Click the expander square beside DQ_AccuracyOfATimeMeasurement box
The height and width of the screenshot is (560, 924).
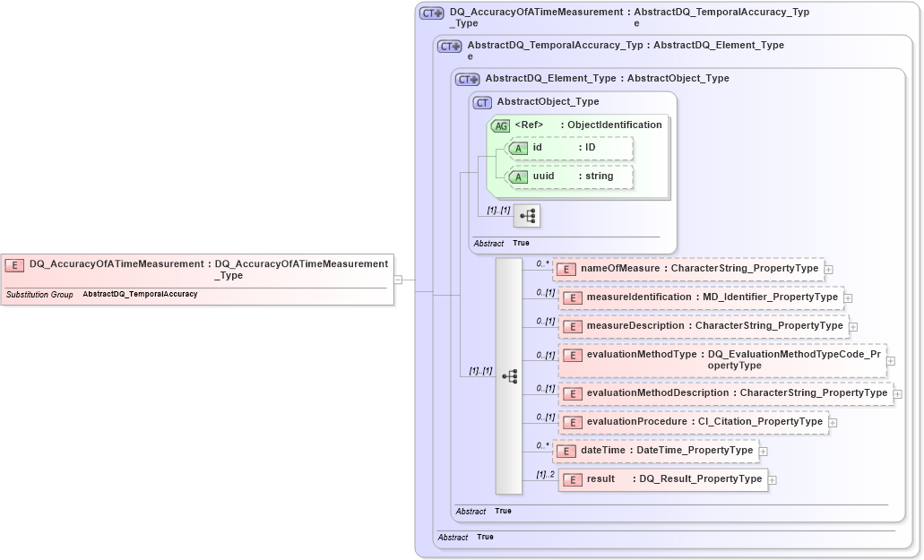(x=397, y=279)
